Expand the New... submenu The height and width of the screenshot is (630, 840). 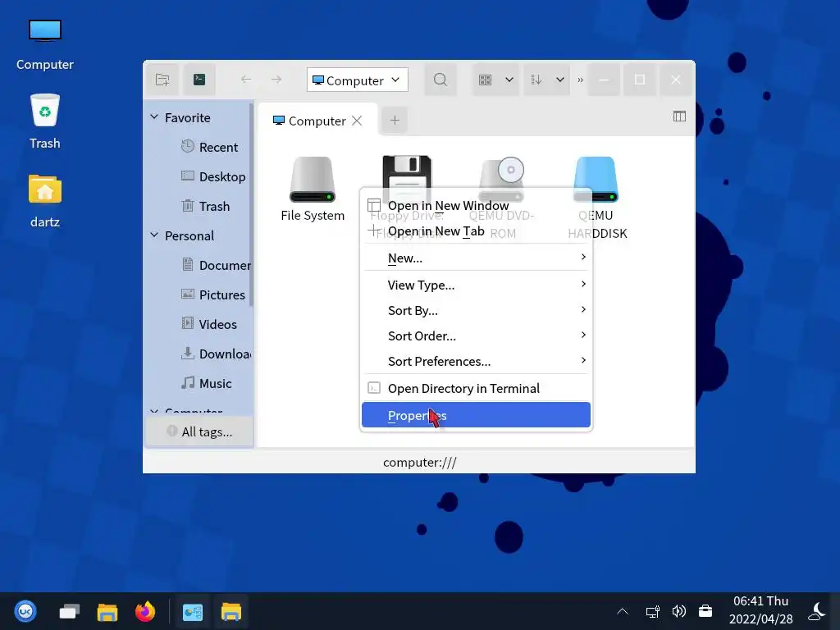[476, 258]
